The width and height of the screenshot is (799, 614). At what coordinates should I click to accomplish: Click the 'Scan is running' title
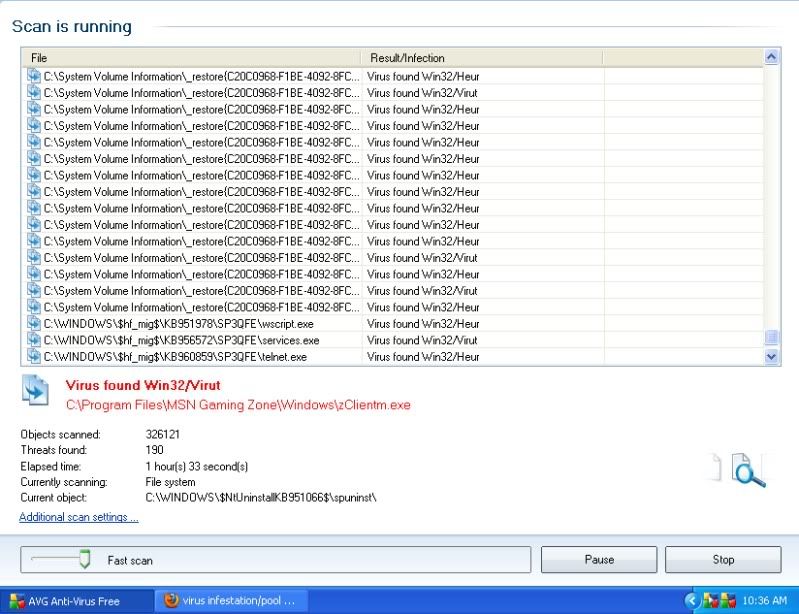(72, 26)
